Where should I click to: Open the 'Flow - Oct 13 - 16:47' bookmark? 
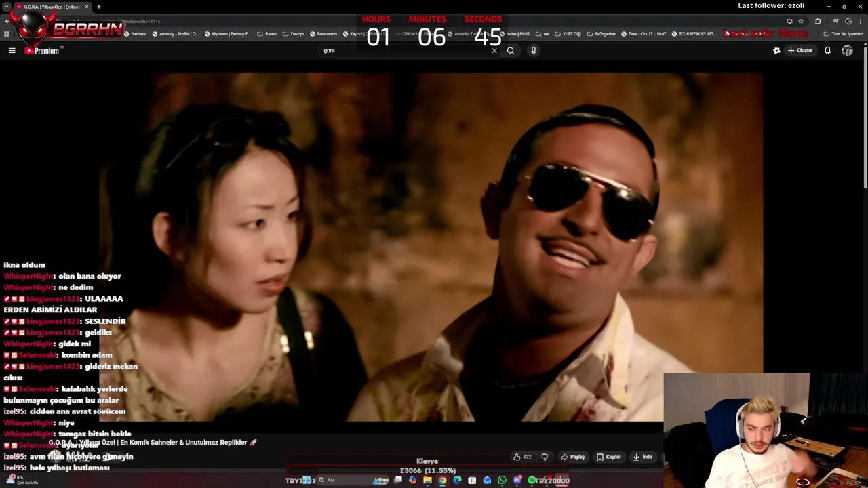pyautogui.click(x=644, y=34)
